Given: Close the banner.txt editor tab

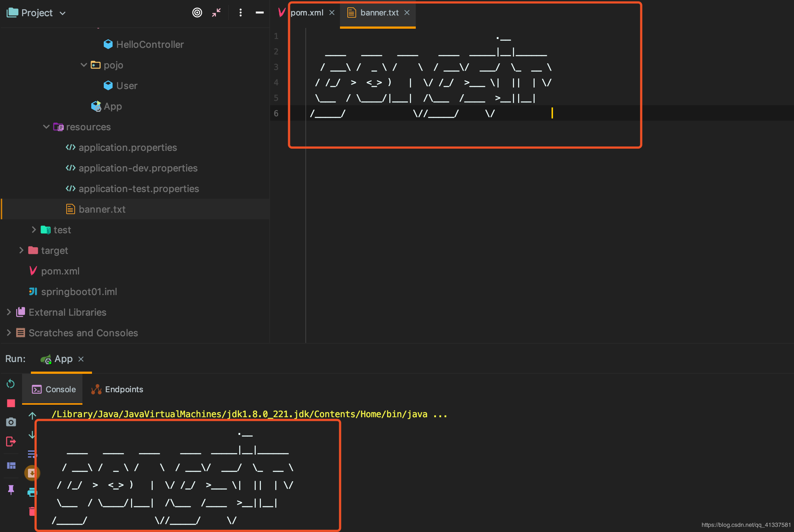Looking at the screenshot, I should click(x=407, y=13).
